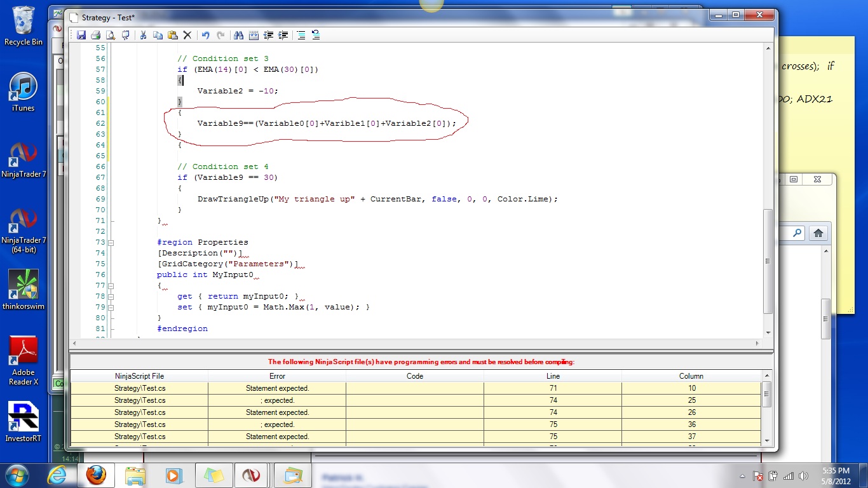Decrease indent of the selected lines

268,36
